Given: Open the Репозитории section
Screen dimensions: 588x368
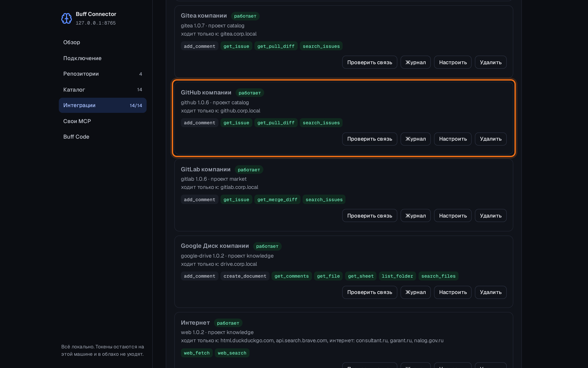Looking at the screenshot, I should 102,74.
